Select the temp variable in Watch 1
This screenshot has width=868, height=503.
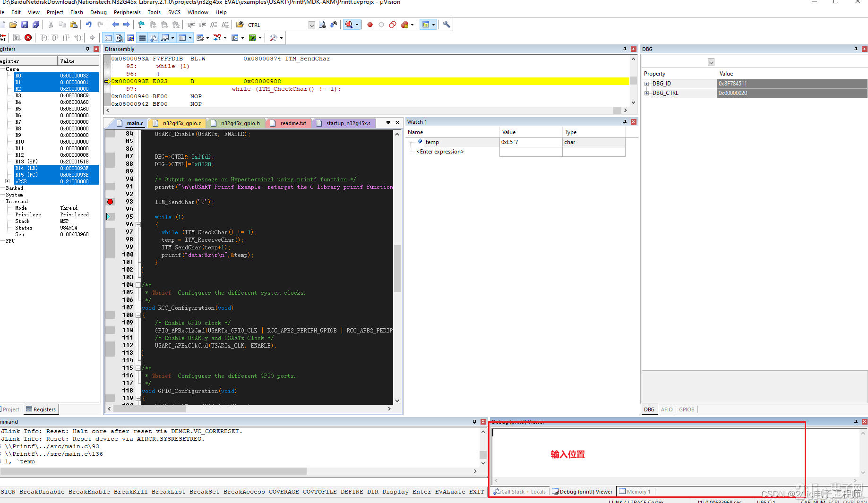click(x=431, y=142)
